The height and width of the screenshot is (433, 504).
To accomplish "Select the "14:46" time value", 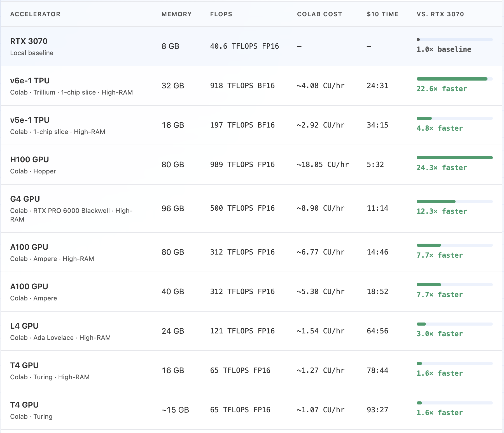I will click(x=377, y=252).
